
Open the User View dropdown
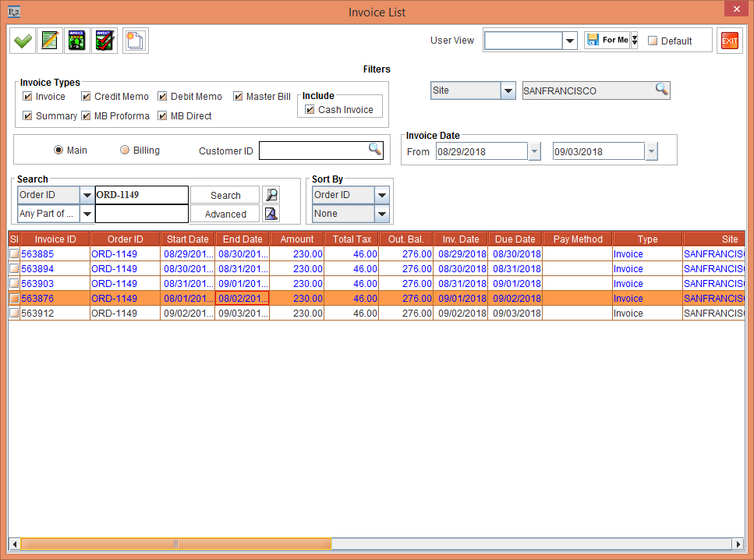coord(570,41)
